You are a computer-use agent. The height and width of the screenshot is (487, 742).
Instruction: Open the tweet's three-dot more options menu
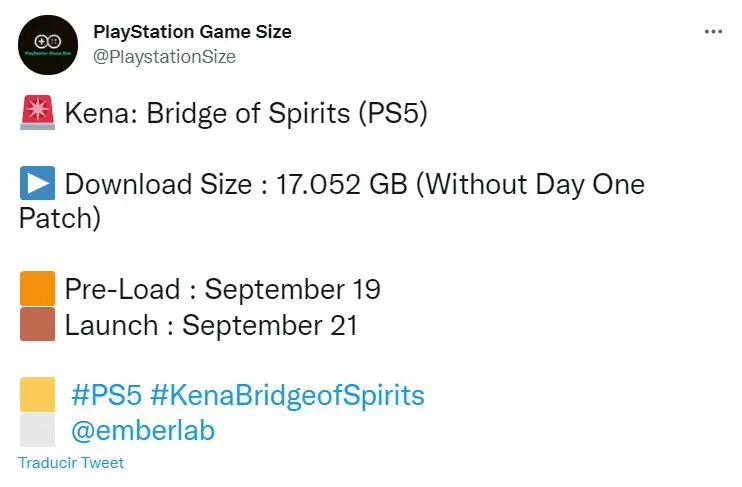pyautogui.click(x=713, y=32)
